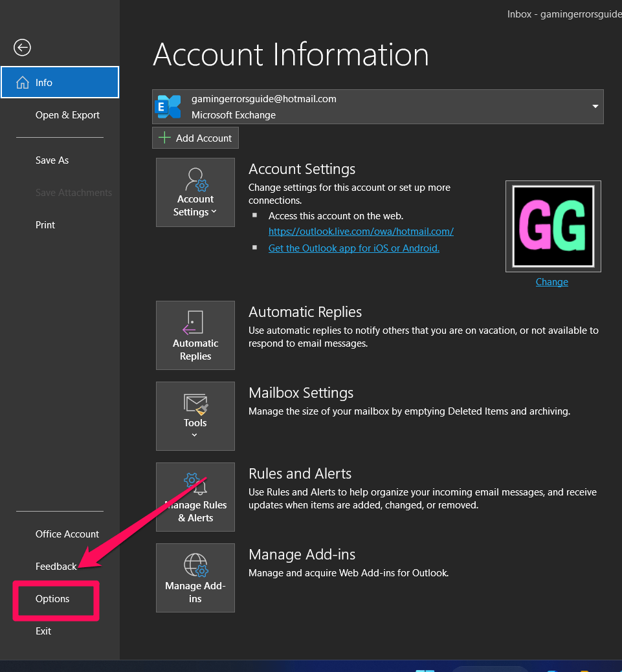This screenshot has height=672, width=622.
Task: Switch to Open & Export section
Action: [x=67, y=114]
